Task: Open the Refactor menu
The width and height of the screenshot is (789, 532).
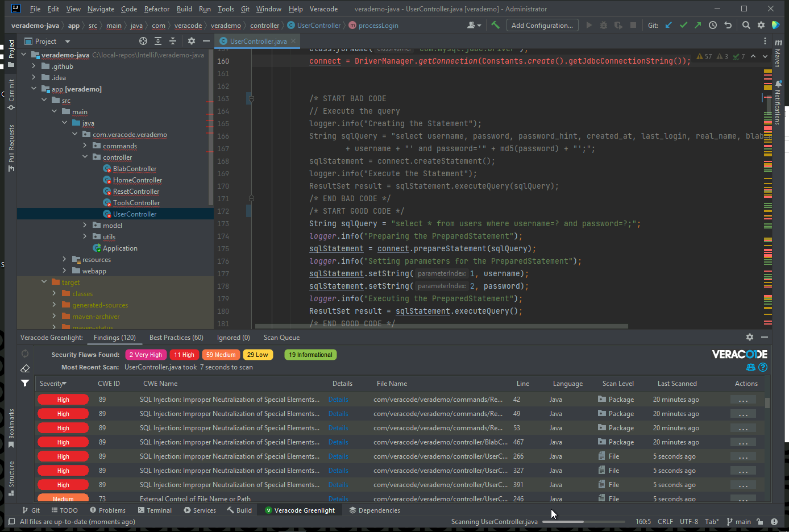Action: pyautogui.click(x=157, y=9)
